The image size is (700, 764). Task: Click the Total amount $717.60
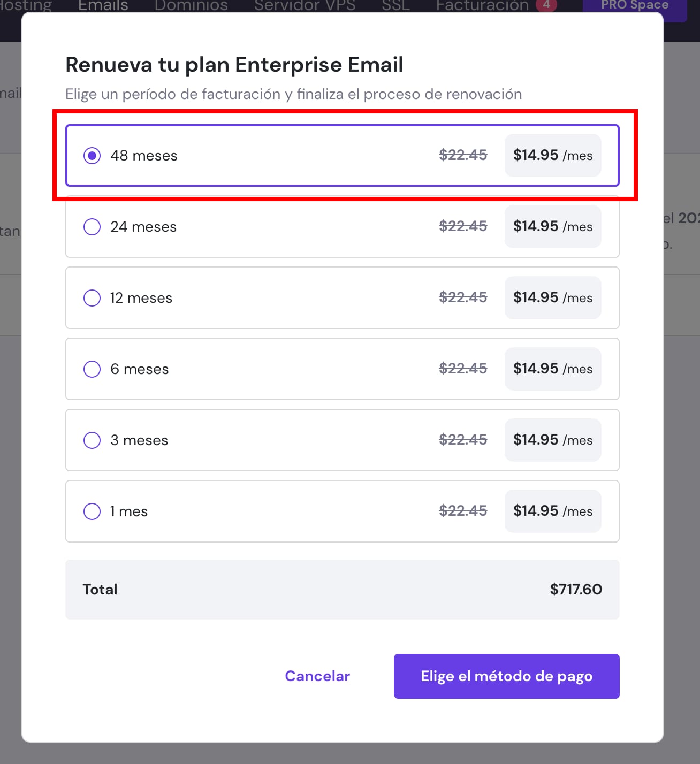pyautogui.click(x=576, y=590)
